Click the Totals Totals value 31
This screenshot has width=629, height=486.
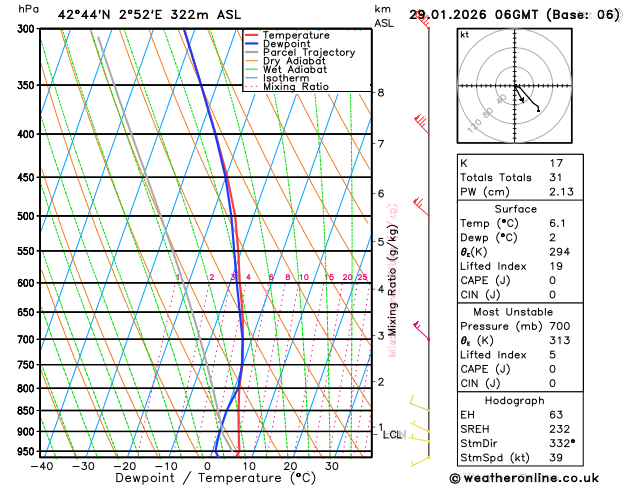(556, 177)
